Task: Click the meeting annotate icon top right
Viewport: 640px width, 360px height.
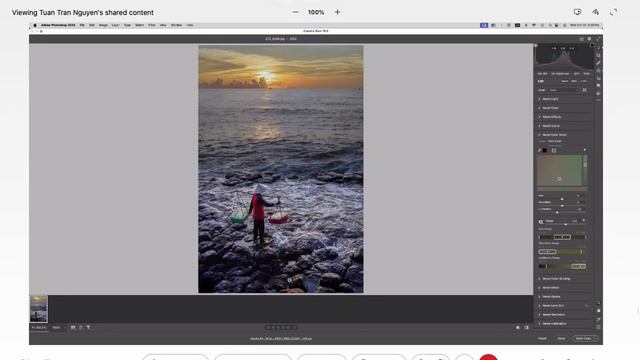Action: 596,12
